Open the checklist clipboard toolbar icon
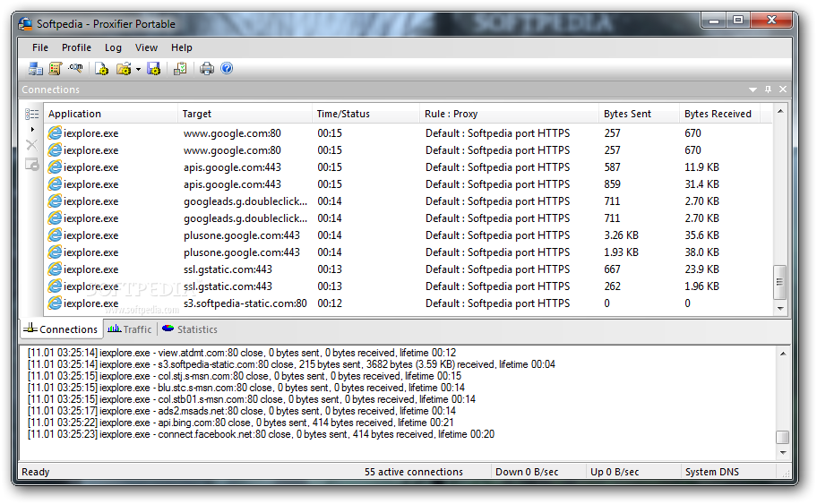 click(180, 69)
